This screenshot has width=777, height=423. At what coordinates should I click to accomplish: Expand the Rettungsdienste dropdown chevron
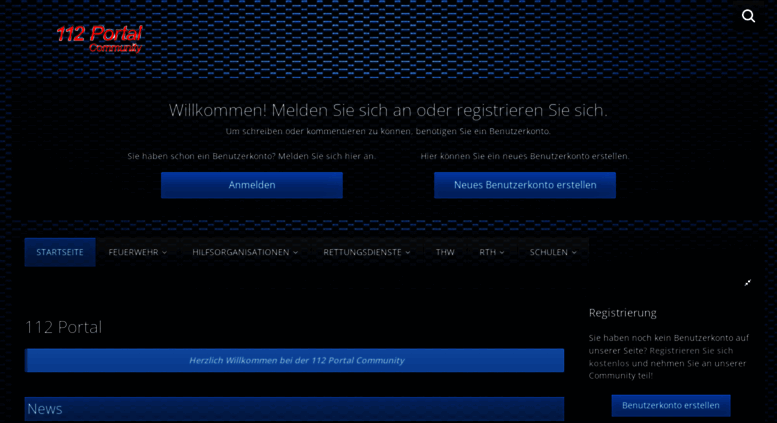(408, 253)
